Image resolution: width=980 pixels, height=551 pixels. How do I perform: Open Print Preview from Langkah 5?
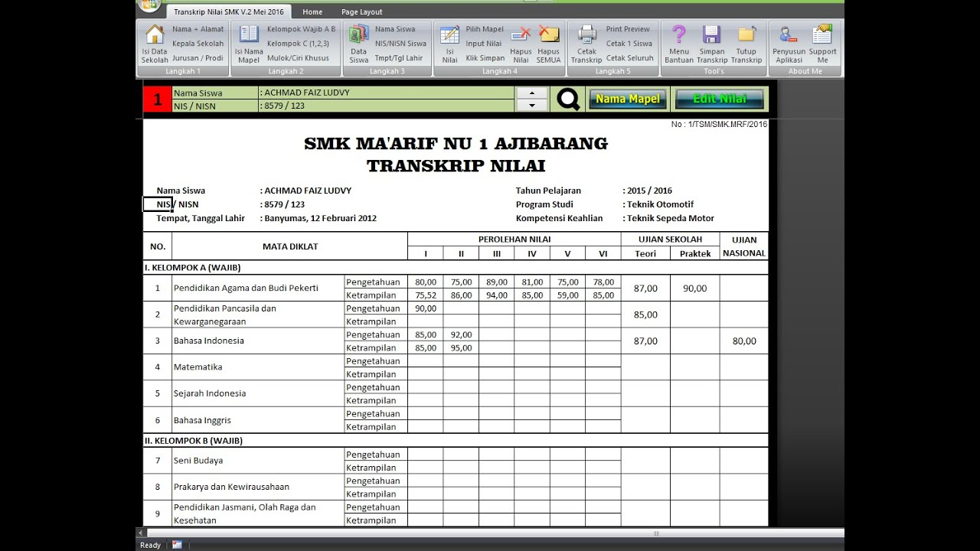628,29
